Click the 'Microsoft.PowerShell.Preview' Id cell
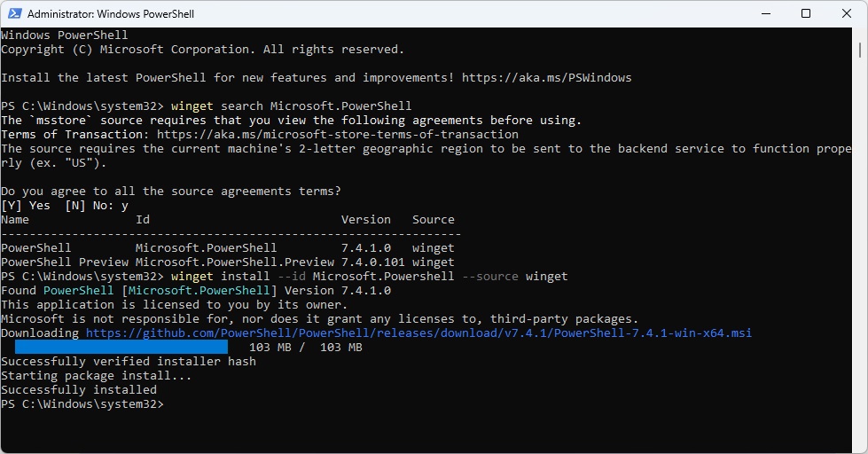The image size is (868, 454). 235,262
